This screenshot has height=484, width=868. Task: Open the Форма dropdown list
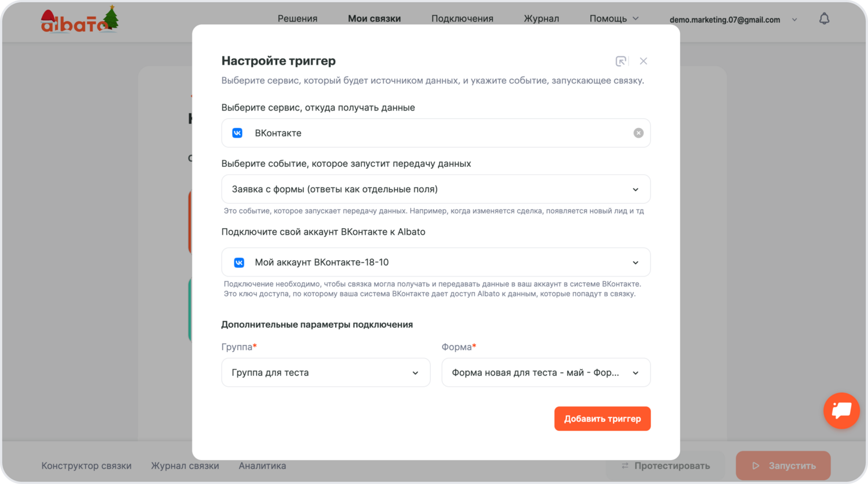click(x=635, y=373)
